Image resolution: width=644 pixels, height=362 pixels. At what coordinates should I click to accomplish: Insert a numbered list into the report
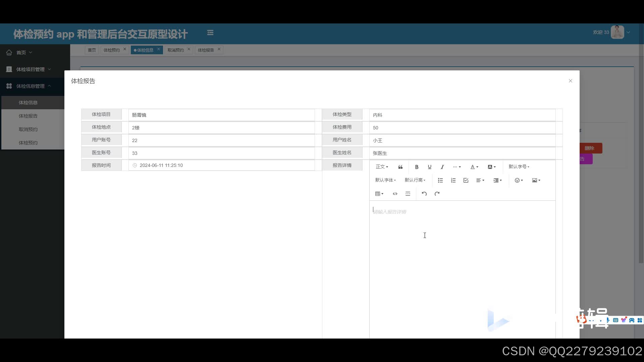tap(453, 180)
